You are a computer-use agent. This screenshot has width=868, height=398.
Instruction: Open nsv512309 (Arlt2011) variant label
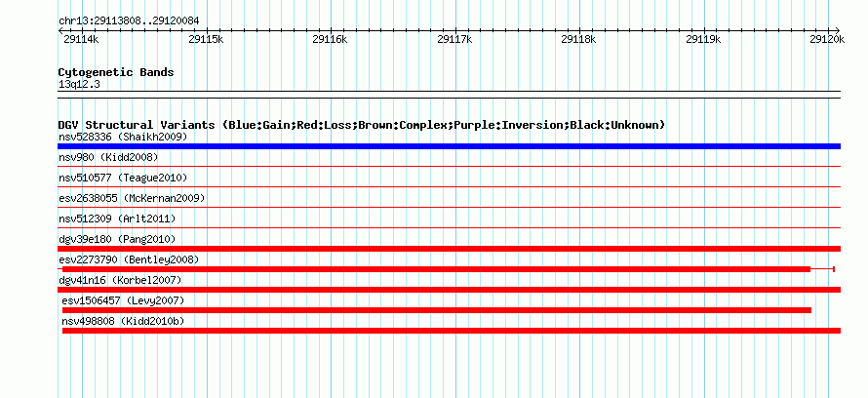[117, 219]
